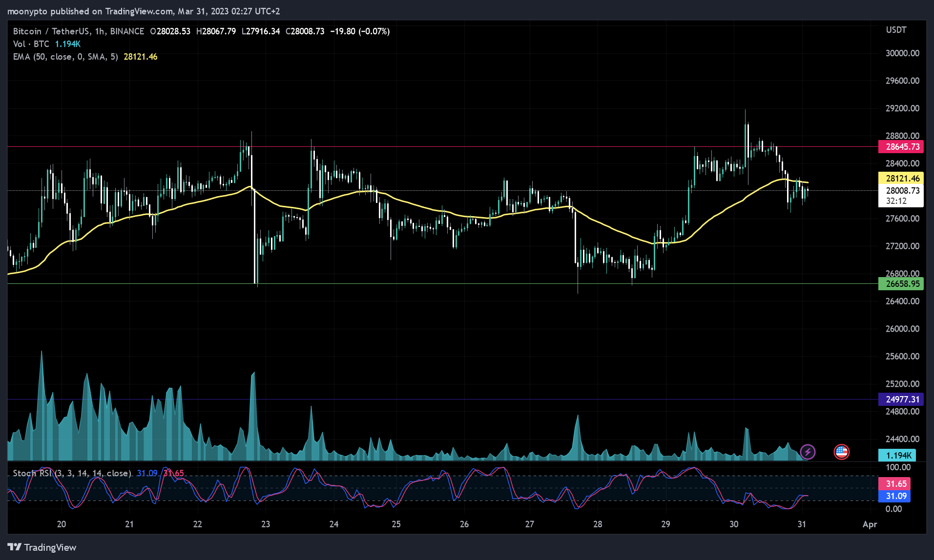934x560 pixels.
Task: Click the close value C28008.73 in header
Action: (305, 31)
